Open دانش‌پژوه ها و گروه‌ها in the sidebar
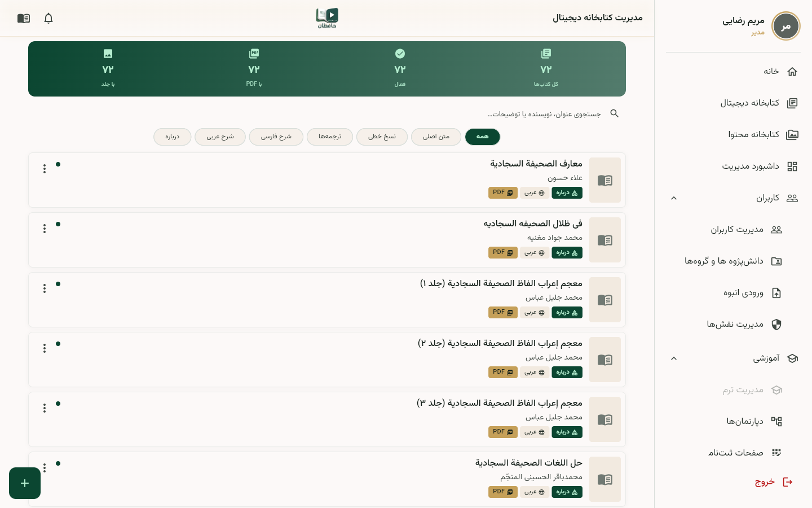 pyautogui.click(x=733, y=261)
